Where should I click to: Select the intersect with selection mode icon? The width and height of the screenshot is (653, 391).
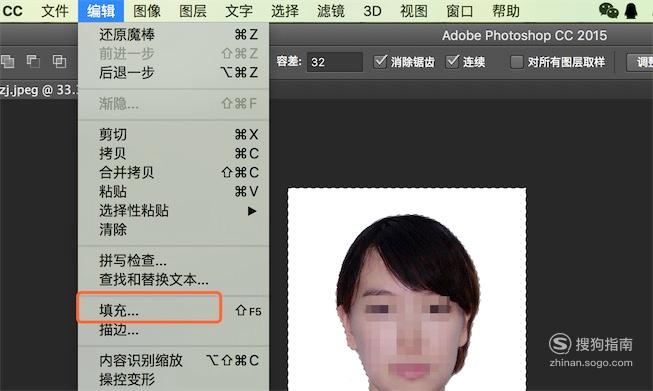tap(59, 62)
